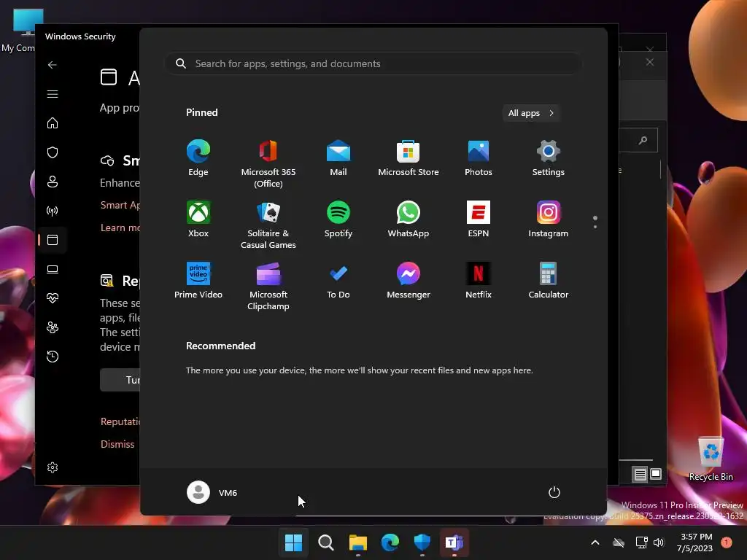Click the search magnifier in background window

[x=643, y=140]
